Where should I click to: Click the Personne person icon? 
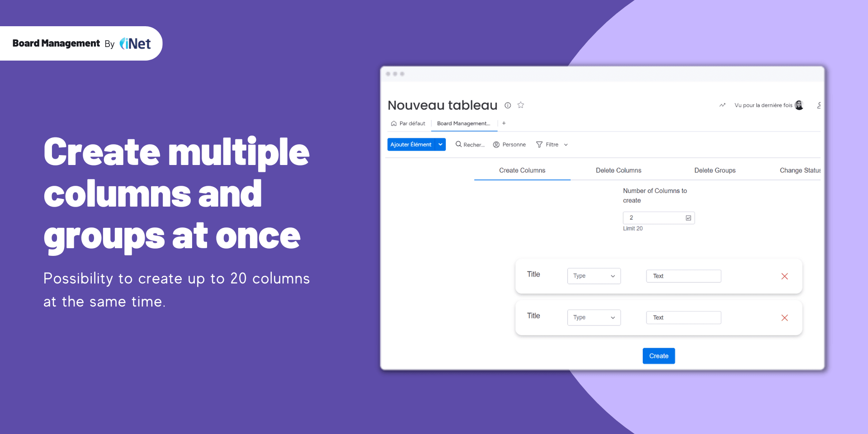point(496,145)
